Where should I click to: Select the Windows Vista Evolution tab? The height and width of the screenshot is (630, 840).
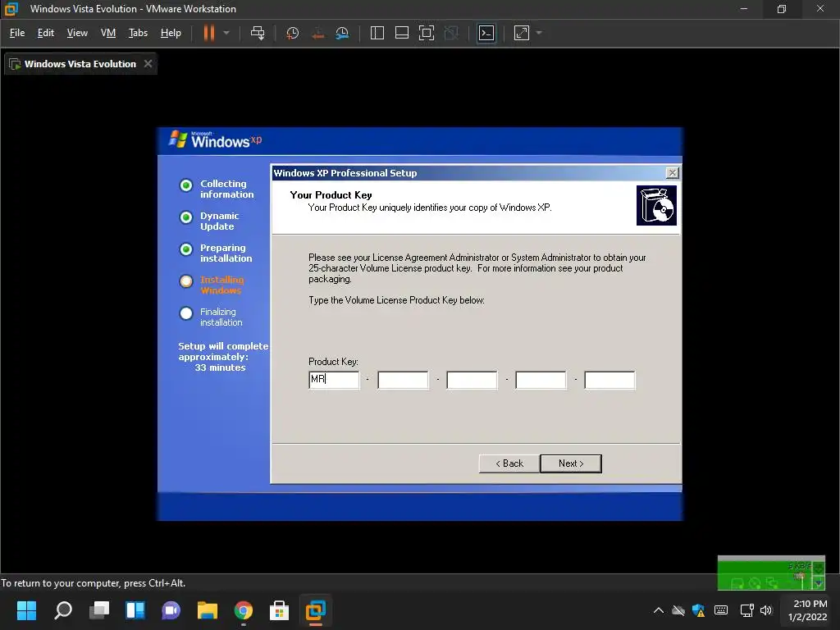[x=80, y=64]
